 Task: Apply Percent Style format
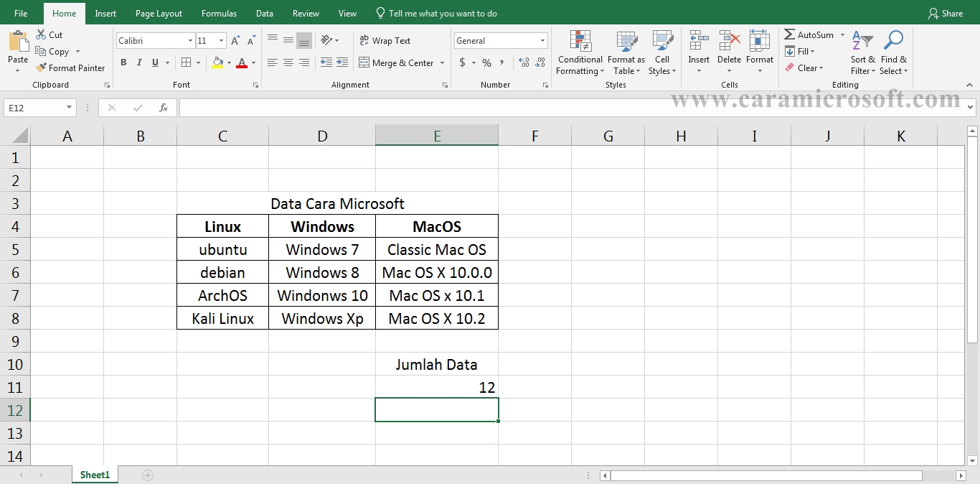[486, 63]
